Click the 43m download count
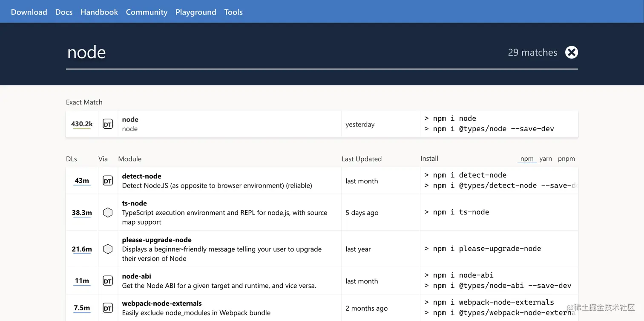This screenshot has width=644, height=321. 82,181
